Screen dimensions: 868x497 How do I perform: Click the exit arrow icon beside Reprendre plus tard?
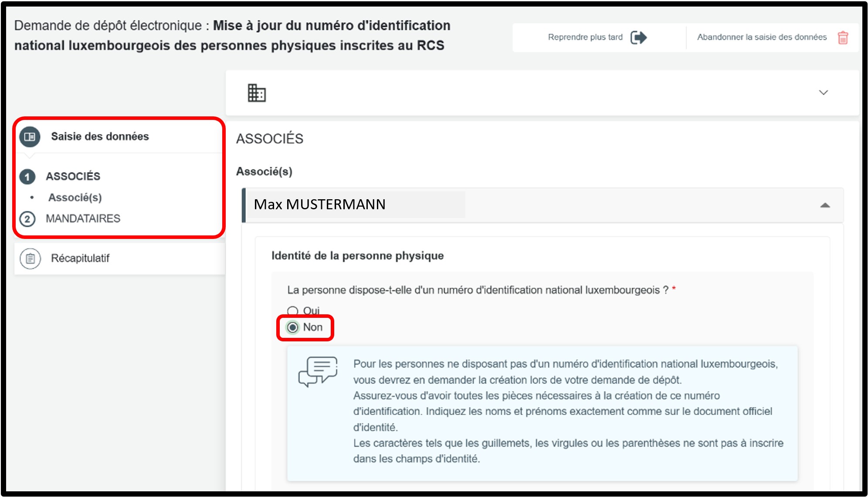(x=638, y=37)
